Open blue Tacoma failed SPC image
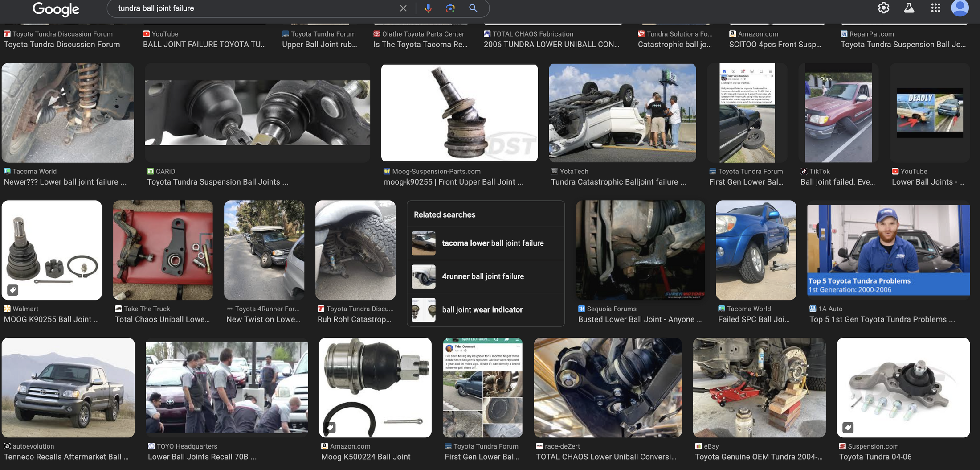Screen dimensions: 980x470 [x=756, y=250]
